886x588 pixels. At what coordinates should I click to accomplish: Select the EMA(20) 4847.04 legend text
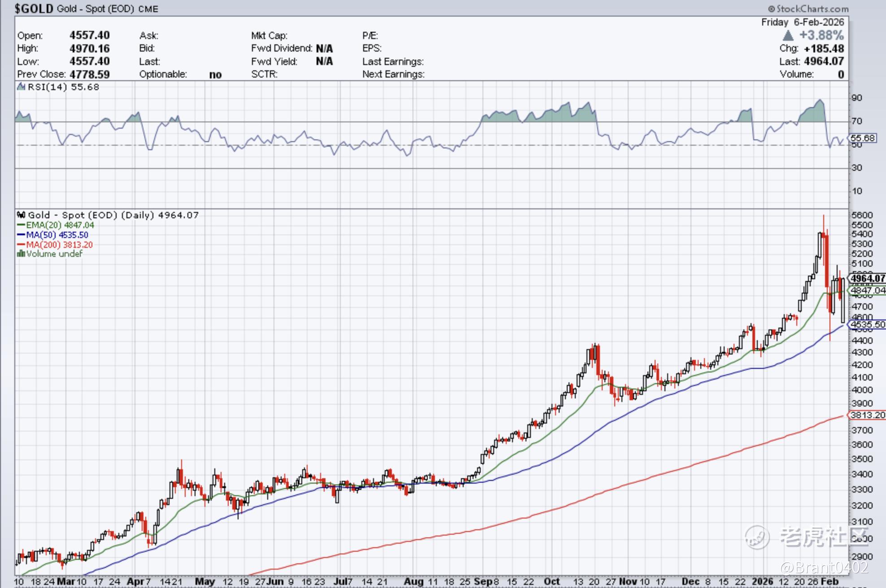(x=60, y=225)
